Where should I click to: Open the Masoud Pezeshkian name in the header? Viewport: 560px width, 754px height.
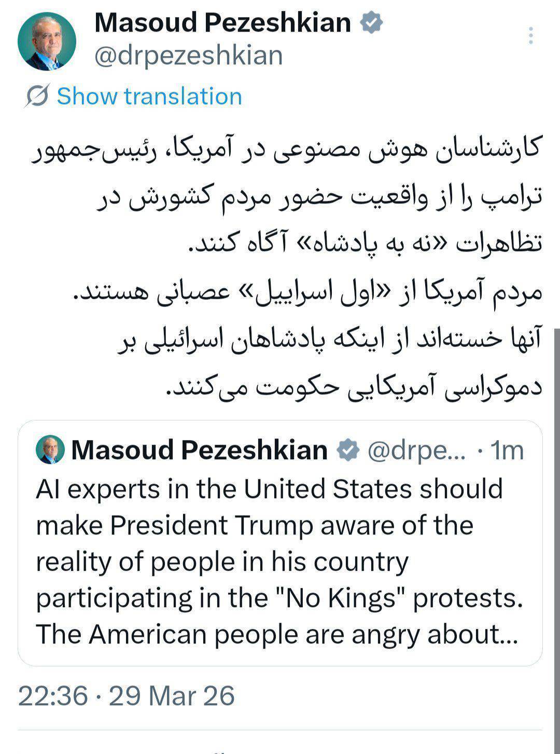click(223, 23)
